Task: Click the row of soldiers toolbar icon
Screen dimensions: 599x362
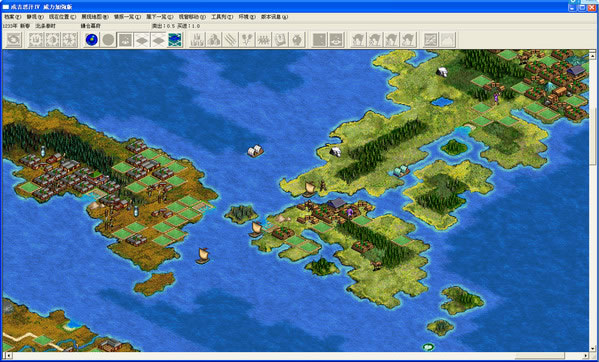Action: (x=263, y=40)
